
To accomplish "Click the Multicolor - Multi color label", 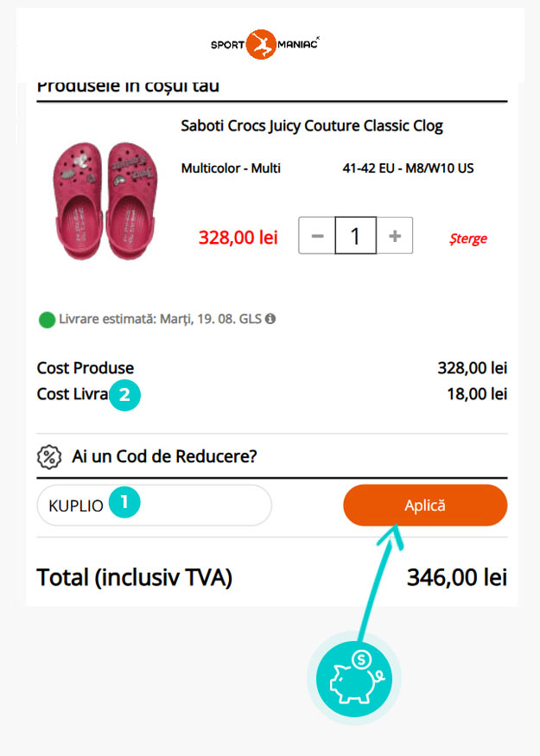I will (231, 168).
